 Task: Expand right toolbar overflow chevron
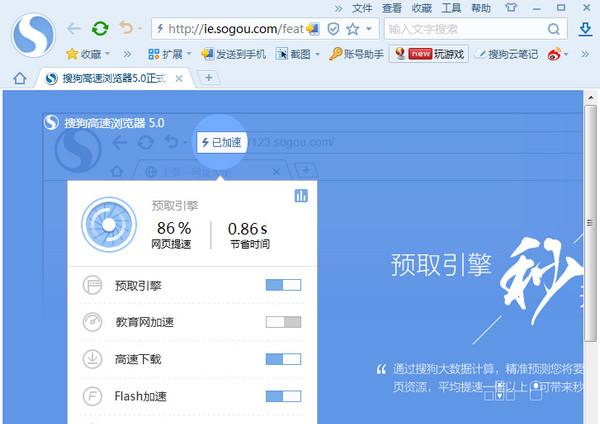coord(585,54)
